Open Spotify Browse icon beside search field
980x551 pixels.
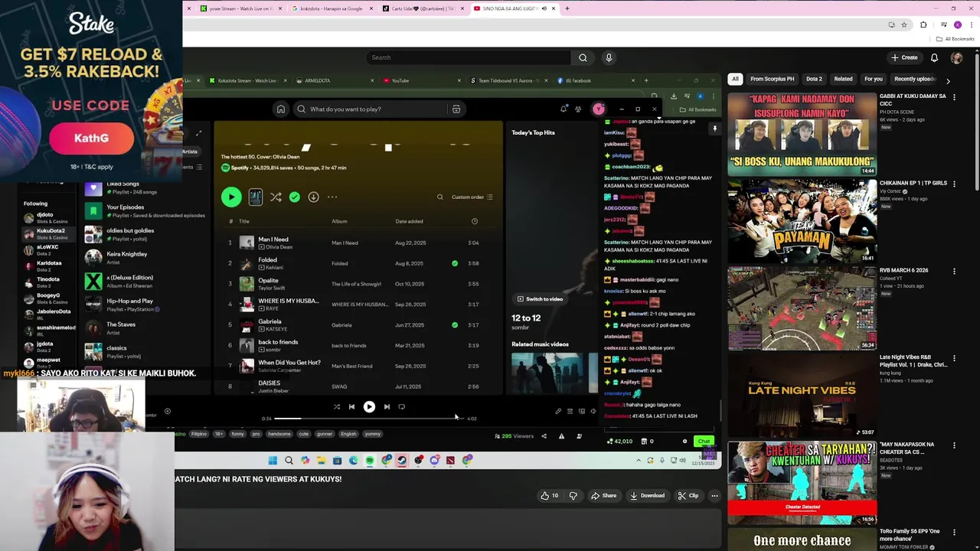point(456,109)
